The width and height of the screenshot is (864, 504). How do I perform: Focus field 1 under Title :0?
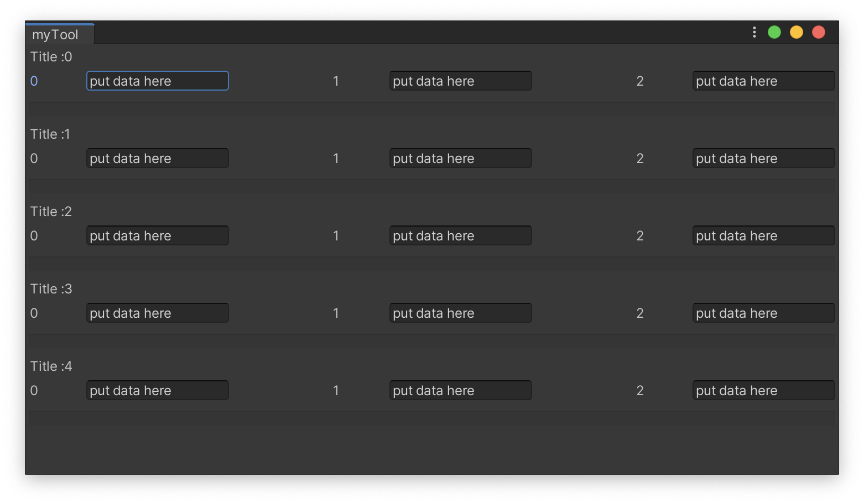click(x=461, y=81)
